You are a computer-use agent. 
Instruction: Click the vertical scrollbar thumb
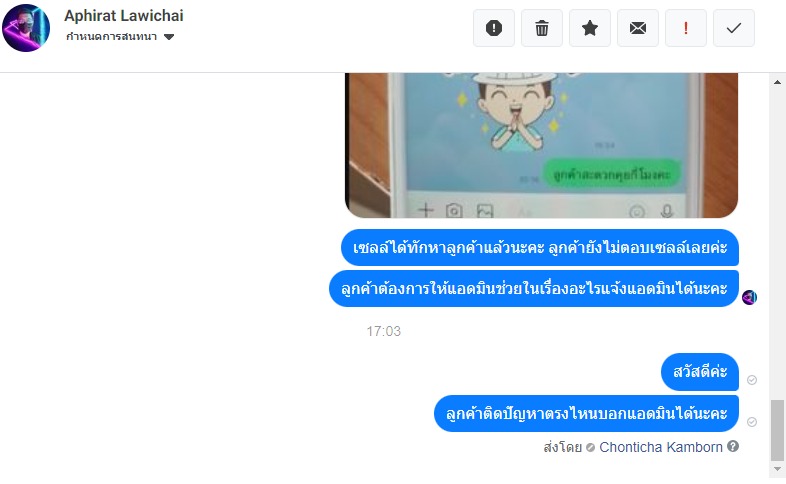tap(777, 430)
